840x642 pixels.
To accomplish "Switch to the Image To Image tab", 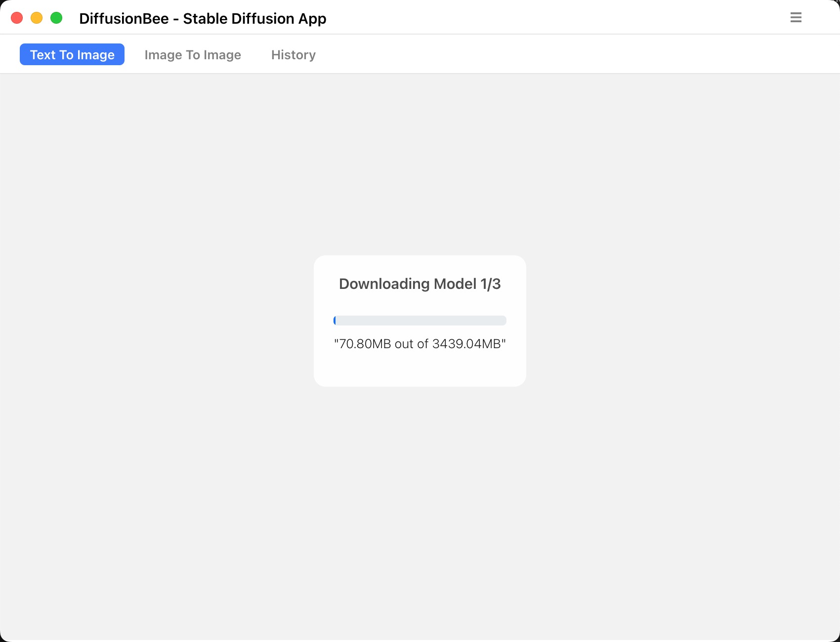I will click(193, 54).
